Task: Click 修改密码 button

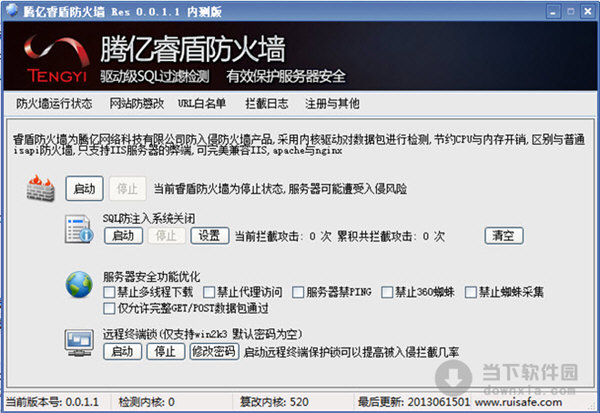Action: [x=214, y=351]
